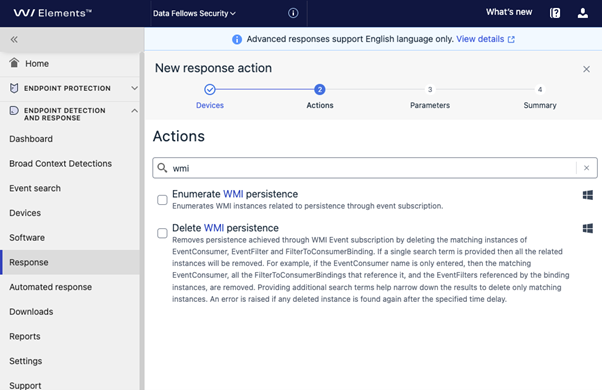Click Windows icon for Delete WMI persistence
The height and width of the screenshot is (390, 602).
[587, 228]
